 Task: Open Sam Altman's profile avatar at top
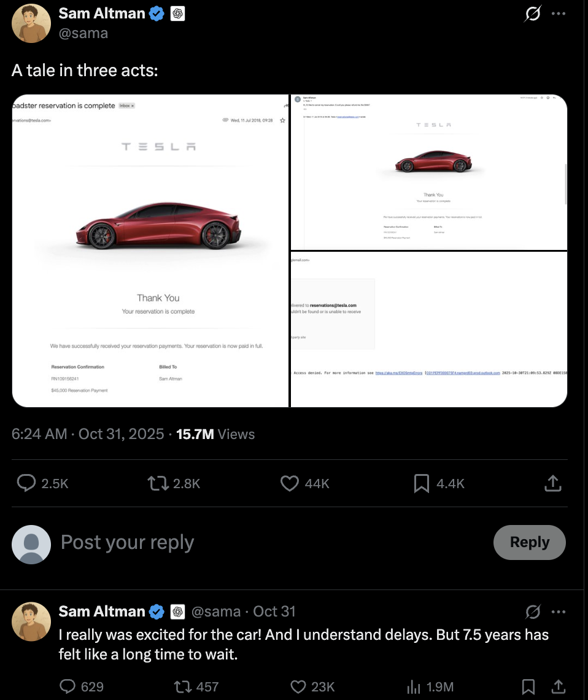[x=31, y=23]
